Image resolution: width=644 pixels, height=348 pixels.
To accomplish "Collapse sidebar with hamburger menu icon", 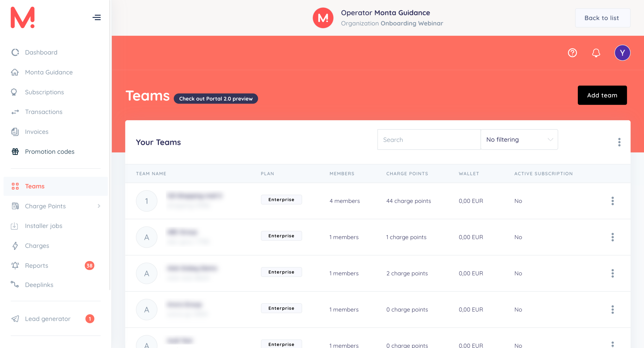I will point(97,17).
